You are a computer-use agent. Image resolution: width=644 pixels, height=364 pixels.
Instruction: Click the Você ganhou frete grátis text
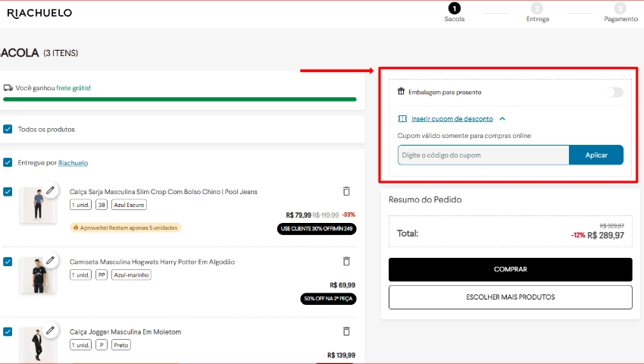tap(53, 88)
